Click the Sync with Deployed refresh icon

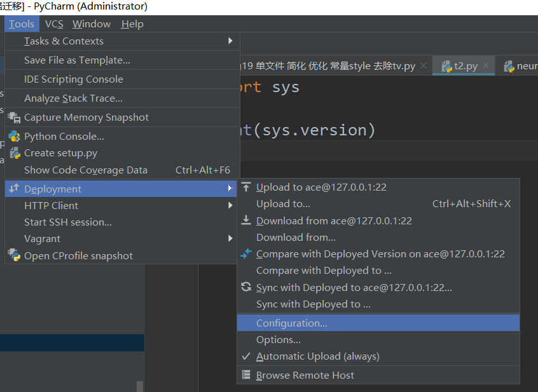(247, 287)
